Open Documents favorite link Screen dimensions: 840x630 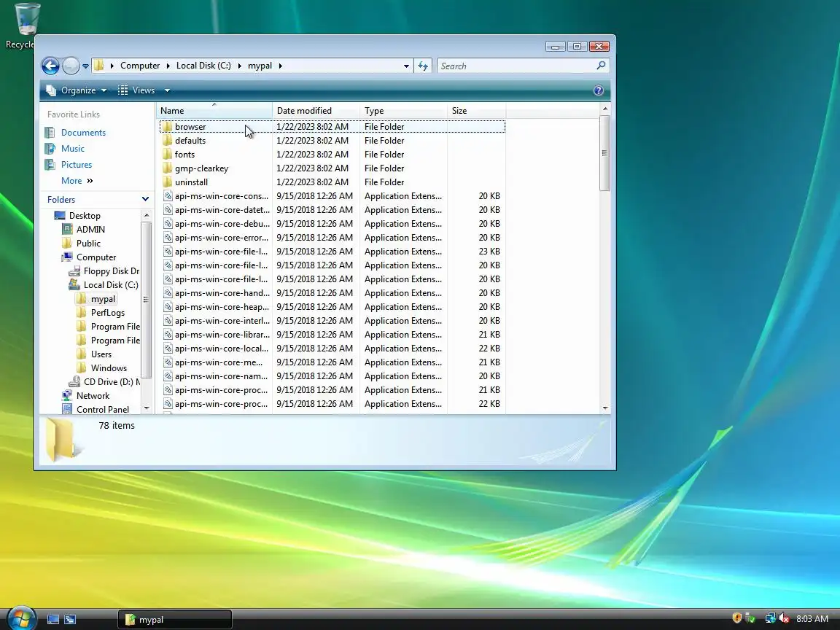click(x=83, y=132)
